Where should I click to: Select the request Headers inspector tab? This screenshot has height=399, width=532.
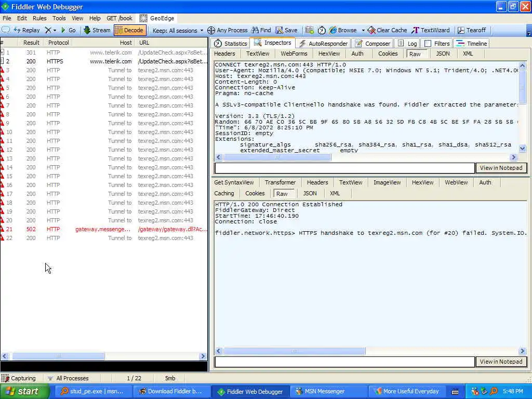click(224, 54)
